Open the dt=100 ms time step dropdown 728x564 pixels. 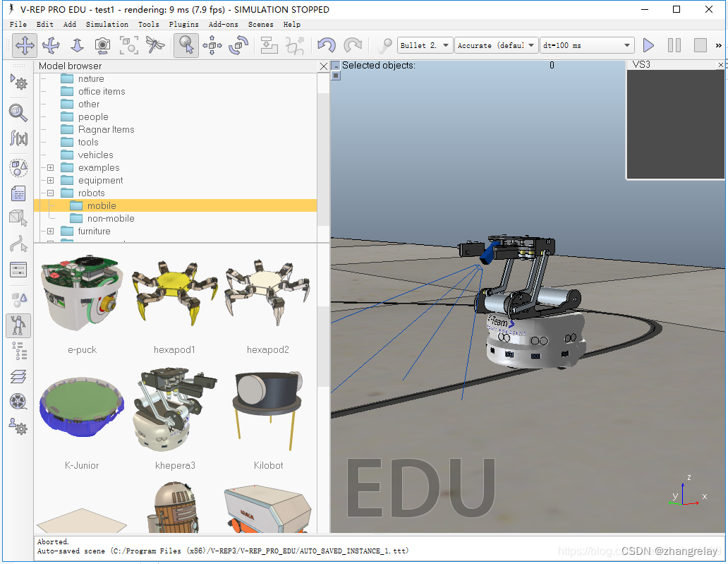(x=587, y=45)
